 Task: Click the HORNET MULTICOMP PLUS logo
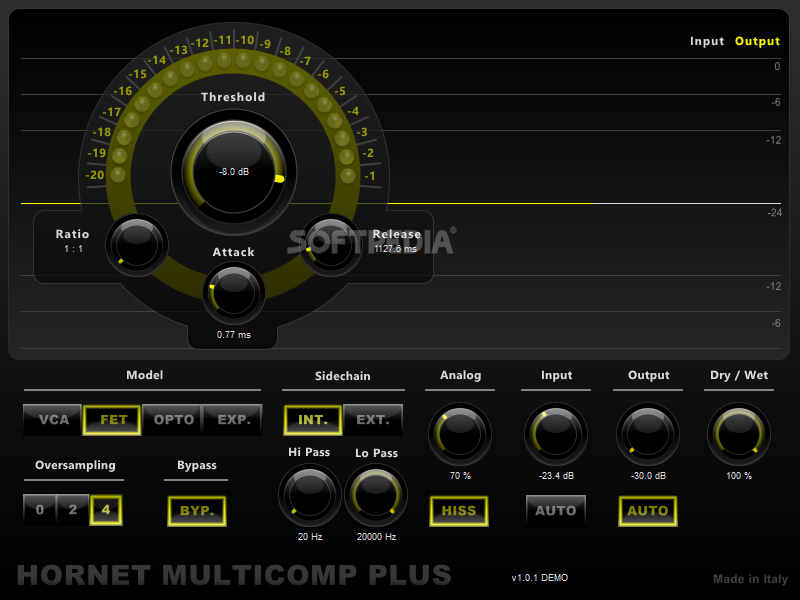234,575
